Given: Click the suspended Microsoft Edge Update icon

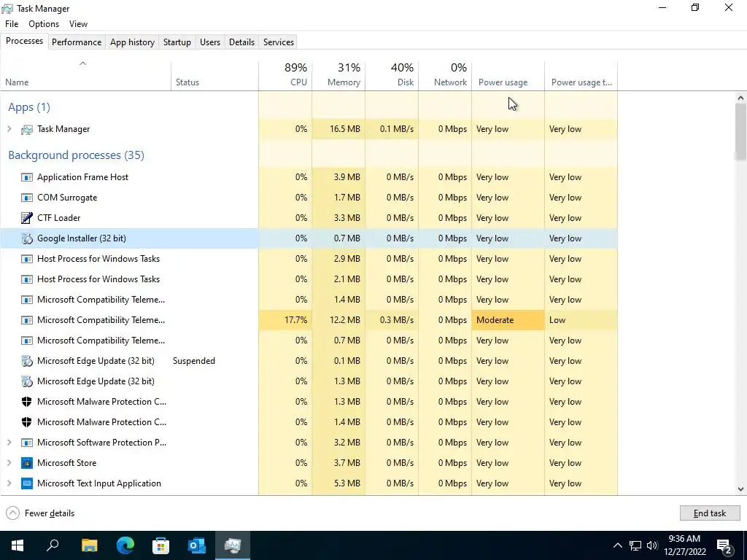Looking at the screenshot, I should (x=27, y=361).
